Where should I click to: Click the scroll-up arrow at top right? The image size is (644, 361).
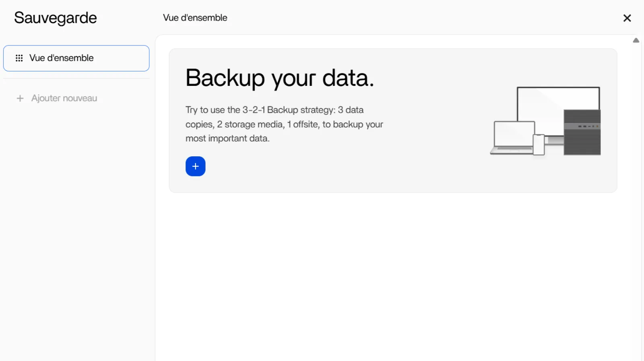[x=636, y=40]
